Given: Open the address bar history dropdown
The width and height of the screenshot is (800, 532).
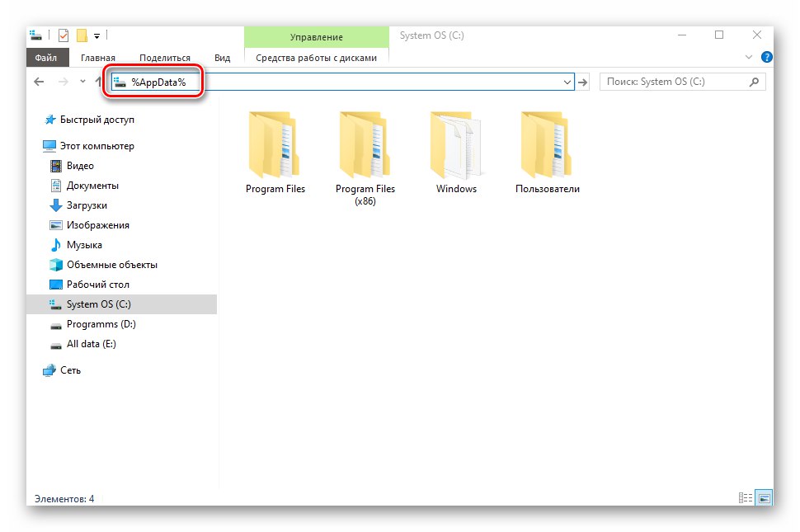Looking at the screenshot, I should (567, 82).
